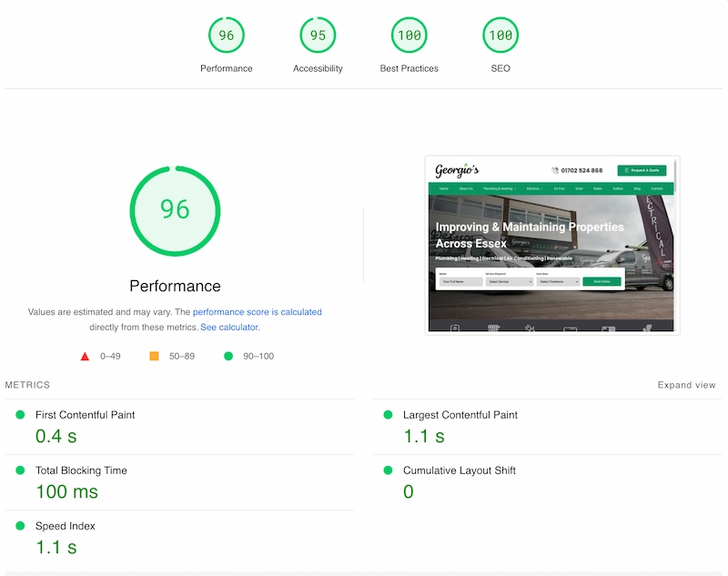Select the First Contentful Paint metric label
The image size is (728, 576).
[x=85, y=415]
